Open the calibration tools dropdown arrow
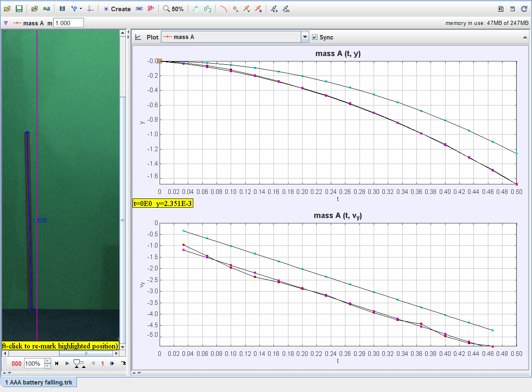532x392 pixels. 81,9
